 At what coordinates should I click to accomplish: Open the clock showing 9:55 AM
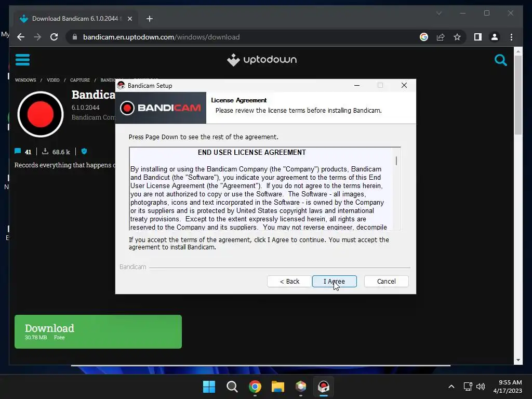(508, 387)
